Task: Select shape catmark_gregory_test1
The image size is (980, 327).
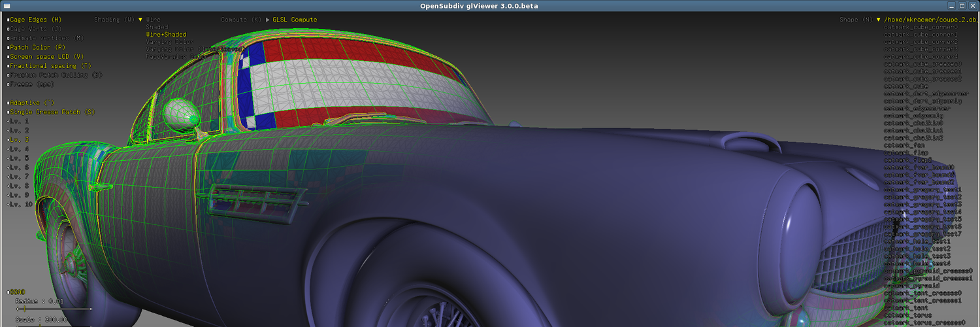Action: click(923, 189)
